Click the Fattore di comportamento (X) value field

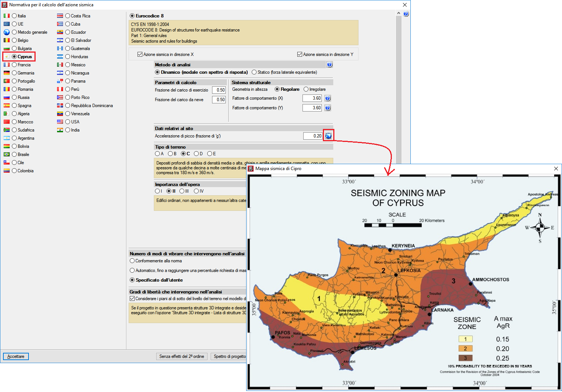312,98
